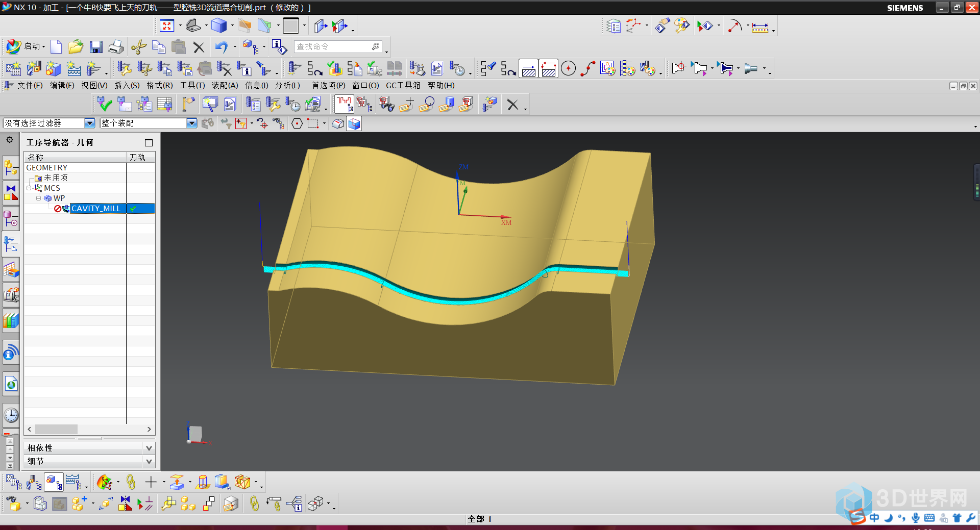This screenshot has width=980, height=530.
Task: Switch to Machining Method view icon
Action: pos(73,482)
